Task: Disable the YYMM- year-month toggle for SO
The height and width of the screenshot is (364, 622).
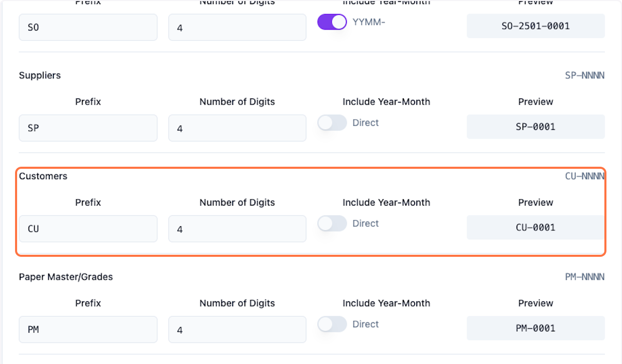Action: [x=332, y=22]
